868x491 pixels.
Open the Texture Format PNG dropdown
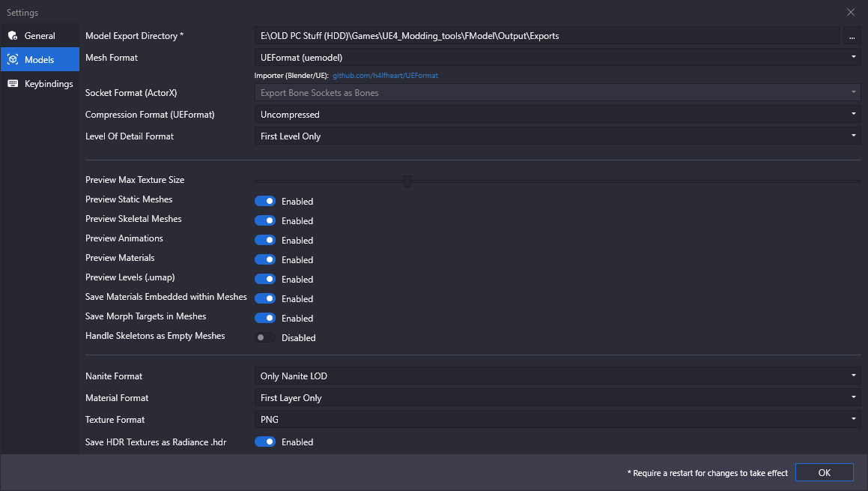coord(557,420)
